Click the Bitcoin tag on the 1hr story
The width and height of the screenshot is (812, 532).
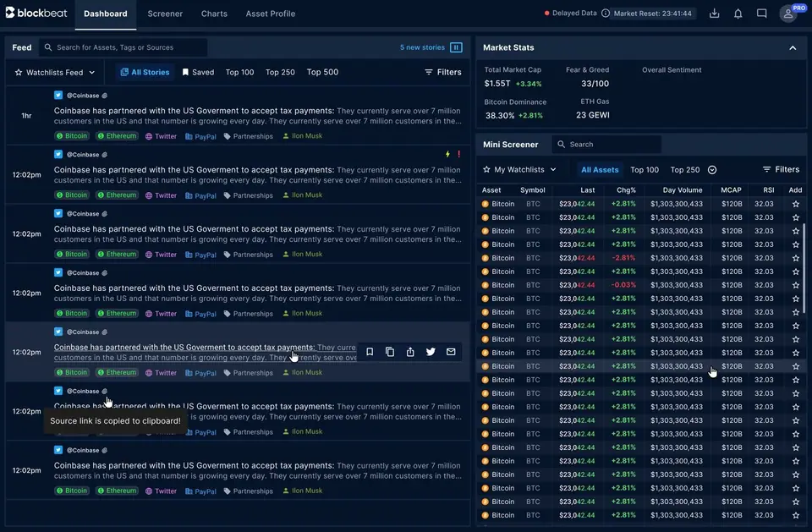71,136
